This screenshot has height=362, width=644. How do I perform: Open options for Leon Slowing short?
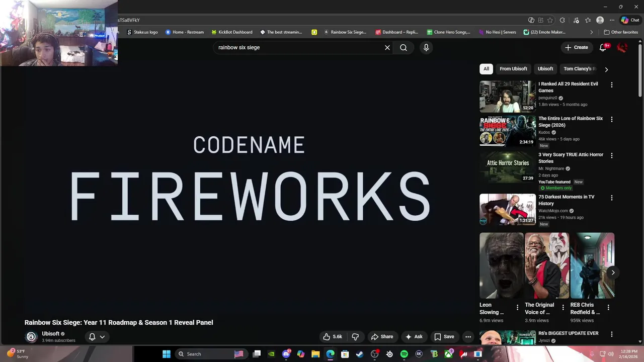517,307
